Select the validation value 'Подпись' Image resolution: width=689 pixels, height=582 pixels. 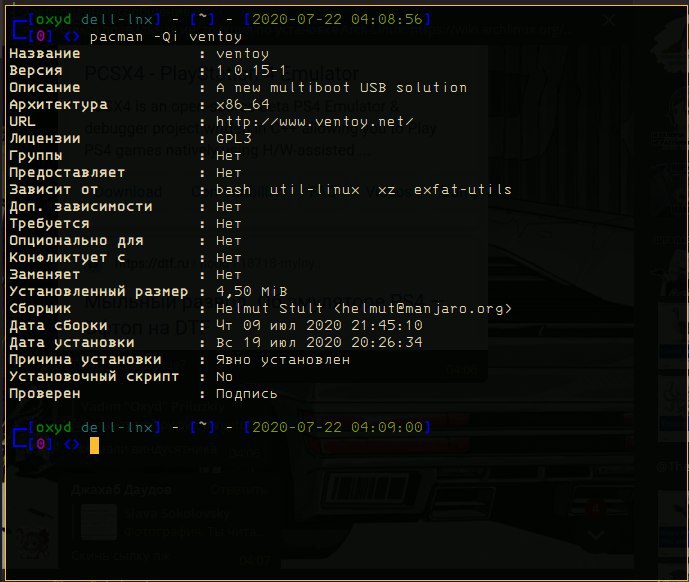tap(247, 394)
